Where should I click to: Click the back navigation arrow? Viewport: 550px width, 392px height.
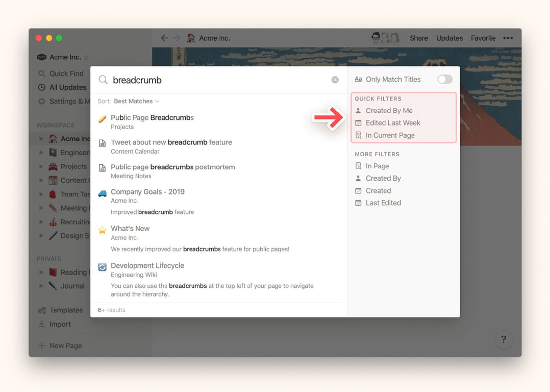point(164,38)
